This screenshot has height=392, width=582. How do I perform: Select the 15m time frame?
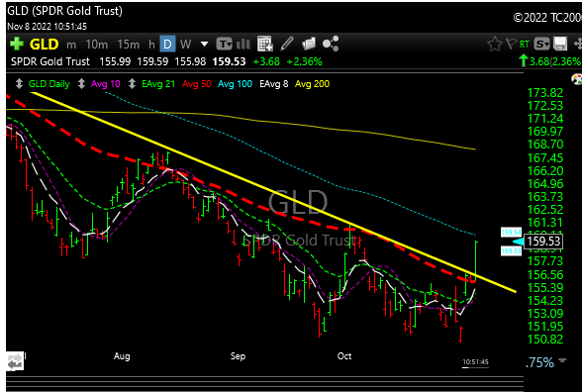pyautogui.click(x=129, y=45)
